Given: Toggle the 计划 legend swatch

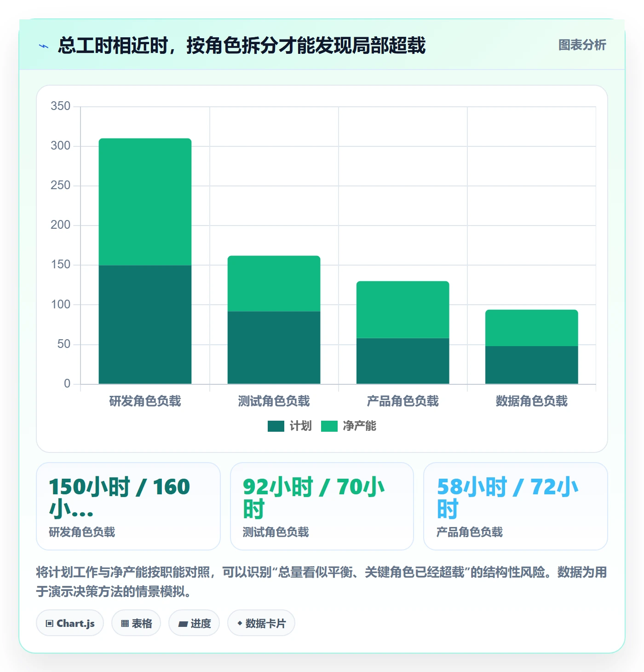Looking at the screenshot, I should (276, 426).
